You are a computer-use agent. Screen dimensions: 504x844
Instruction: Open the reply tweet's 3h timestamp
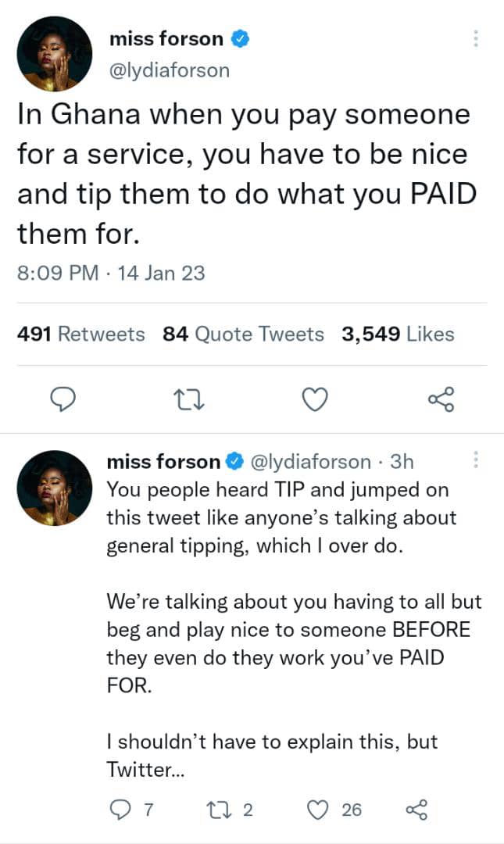tap(401, 462)
